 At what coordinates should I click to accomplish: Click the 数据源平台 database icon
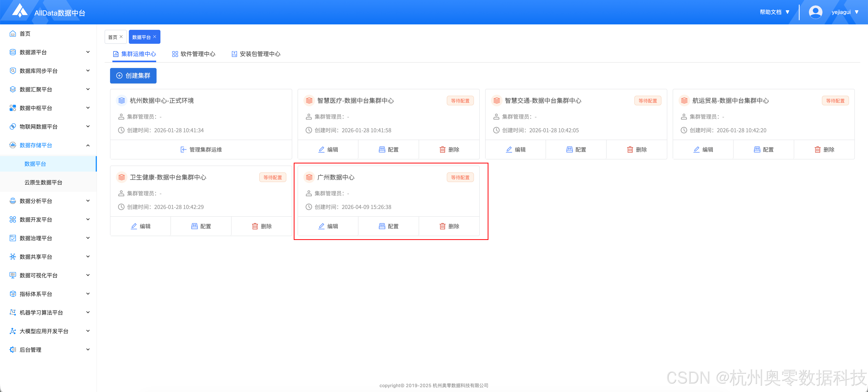[13, 52]
